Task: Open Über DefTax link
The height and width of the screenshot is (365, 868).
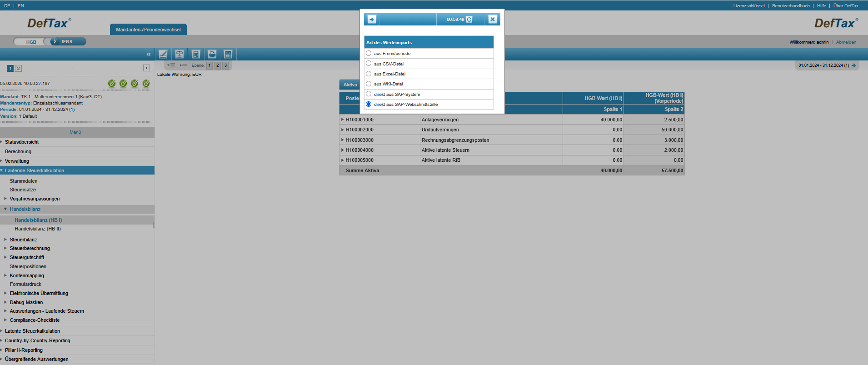Action: [846, 6]
